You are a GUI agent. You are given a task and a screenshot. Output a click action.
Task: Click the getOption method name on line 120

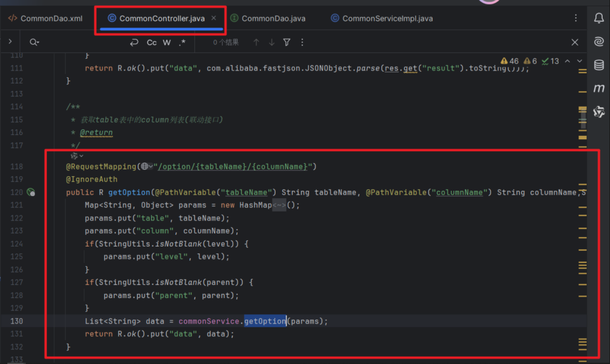tap(129, 192)
